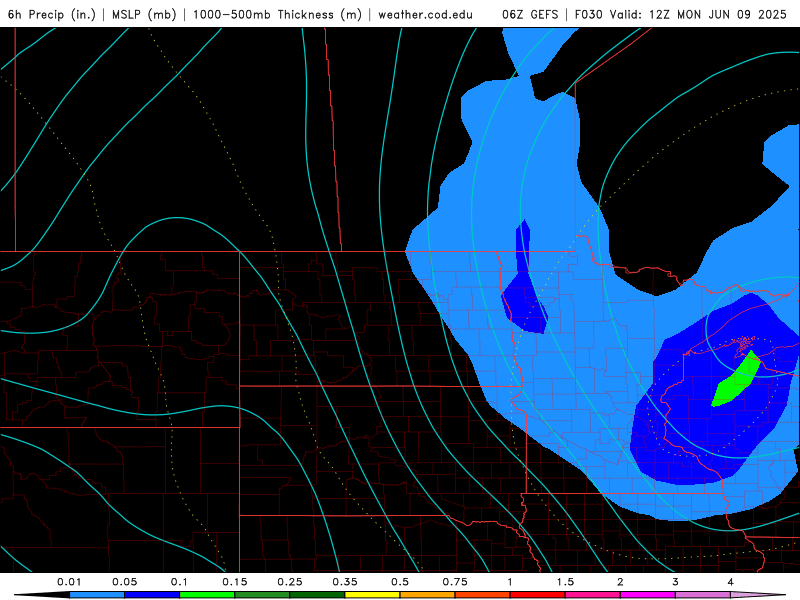Click the 1.5 legend value
This screenshot has width=800, height=600.
pos(565,582)
